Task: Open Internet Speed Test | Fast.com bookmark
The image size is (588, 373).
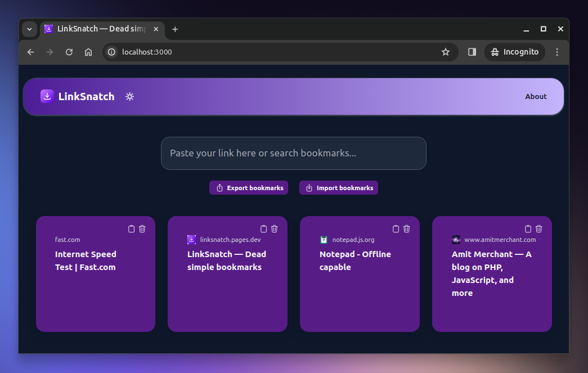Action: 86,260
